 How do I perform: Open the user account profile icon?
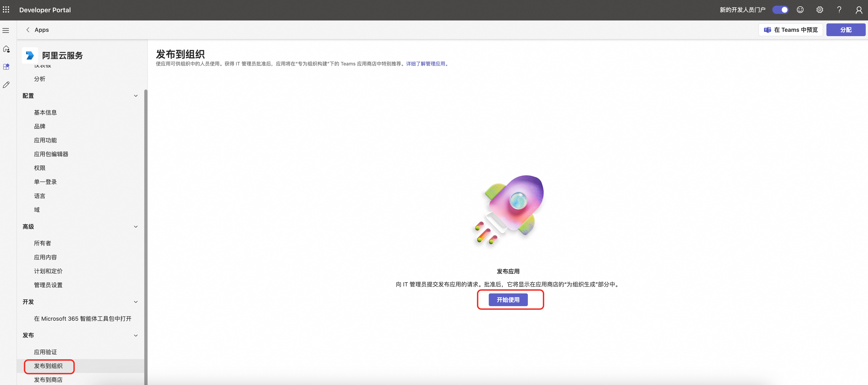[x=858, y=10]
